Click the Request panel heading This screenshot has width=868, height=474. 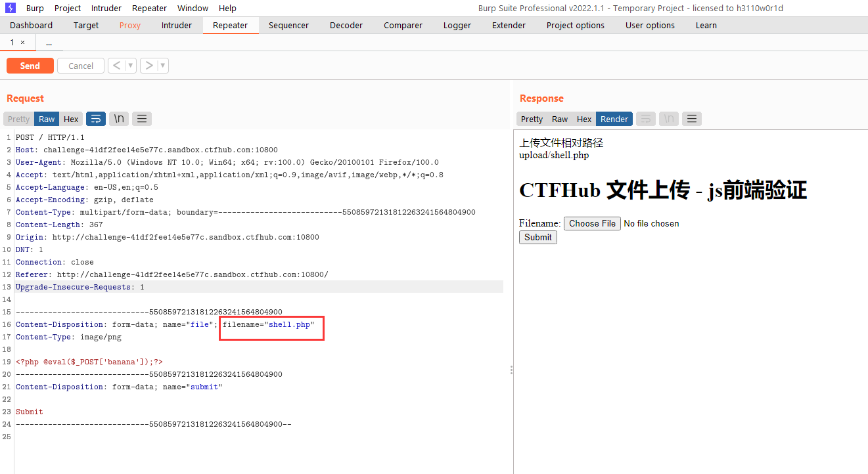click(x=25, y=98)
